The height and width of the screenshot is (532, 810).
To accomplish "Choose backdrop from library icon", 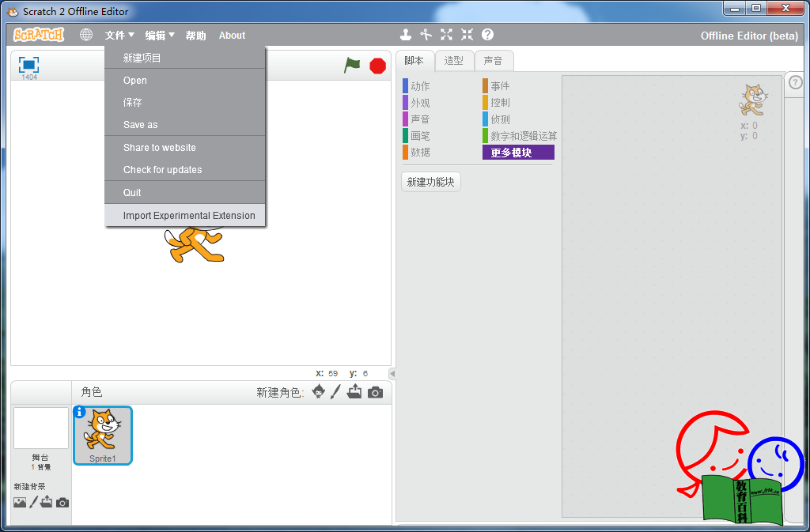I will [x=20, y=502].
